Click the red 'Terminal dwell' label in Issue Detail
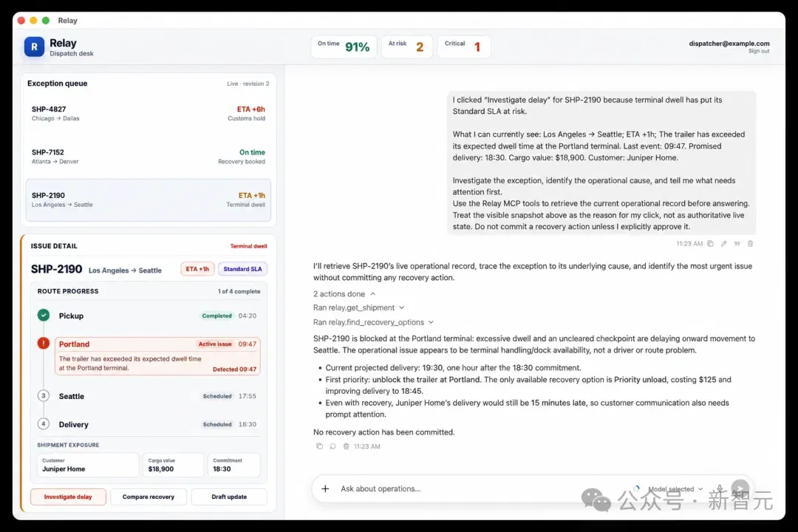 [x=248, y=246]
